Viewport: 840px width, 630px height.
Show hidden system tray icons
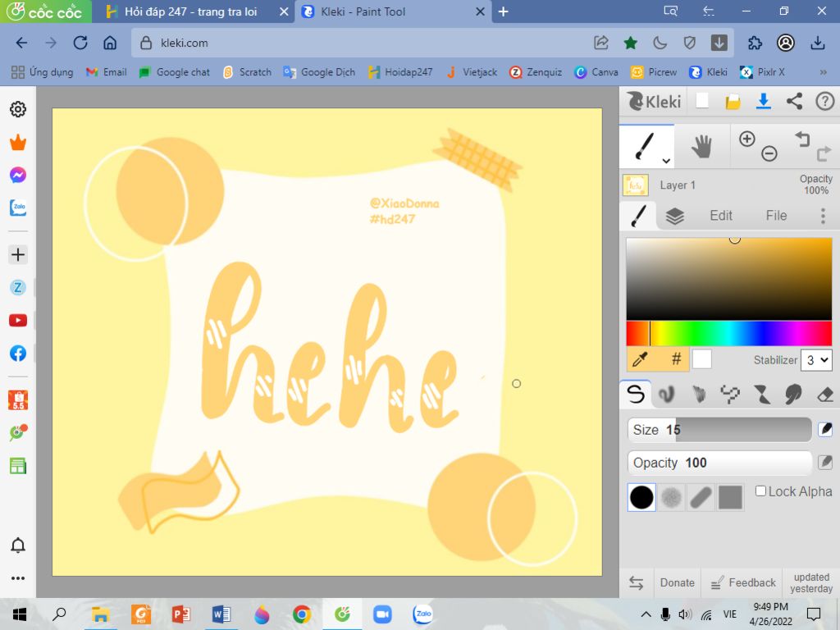coord(646,614)
